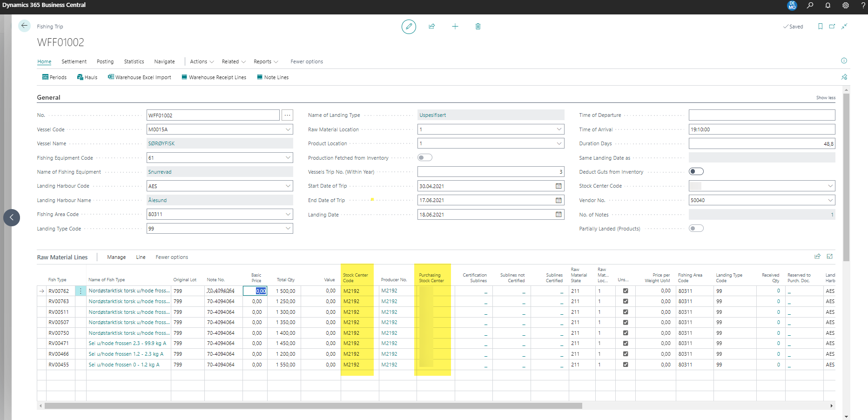The width and height of the screenshot is (868, 420).
Task: Expand the Reports menu chevron
Action: click(276, 62)
